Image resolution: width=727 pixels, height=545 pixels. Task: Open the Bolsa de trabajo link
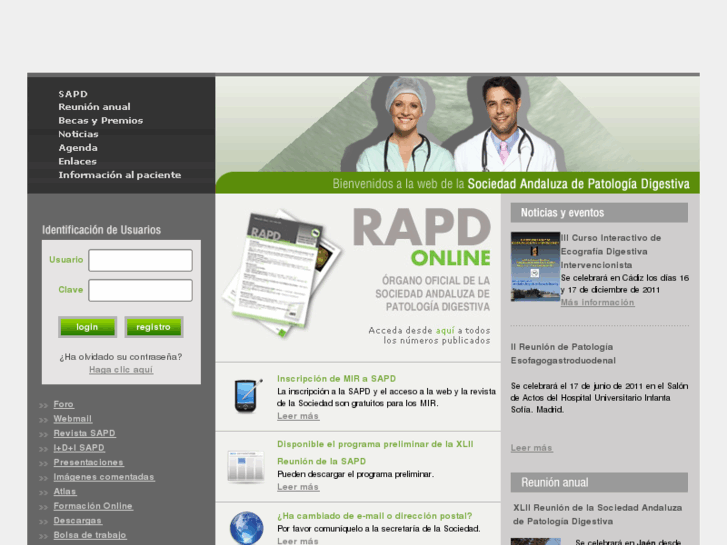[90, 535]
